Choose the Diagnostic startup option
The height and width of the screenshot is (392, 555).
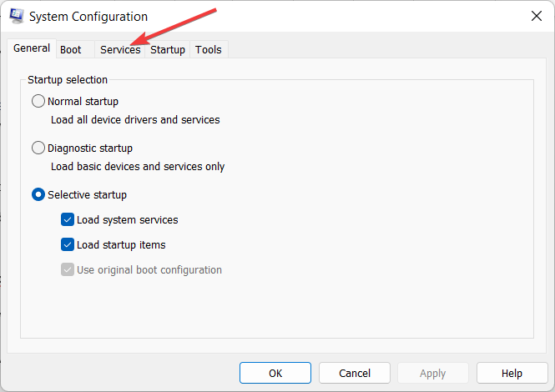[38, 148]
